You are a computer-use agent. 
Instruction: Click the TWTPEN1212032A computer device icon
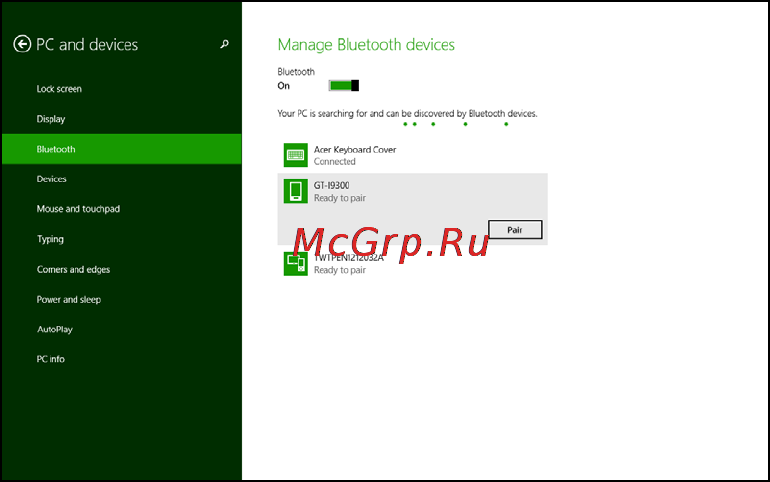296,264
